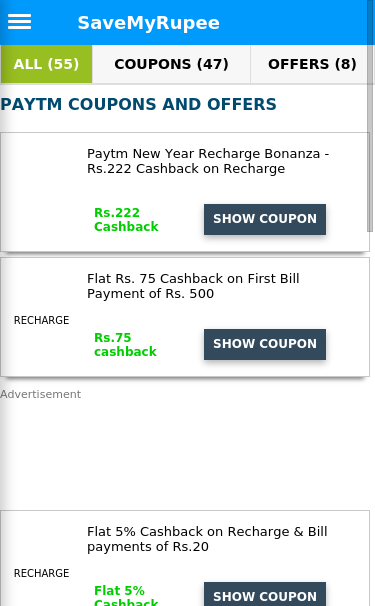The width and height of the screenshot is (375, 606).
Task: Click the Advertisement area
Action: point(185,448)
